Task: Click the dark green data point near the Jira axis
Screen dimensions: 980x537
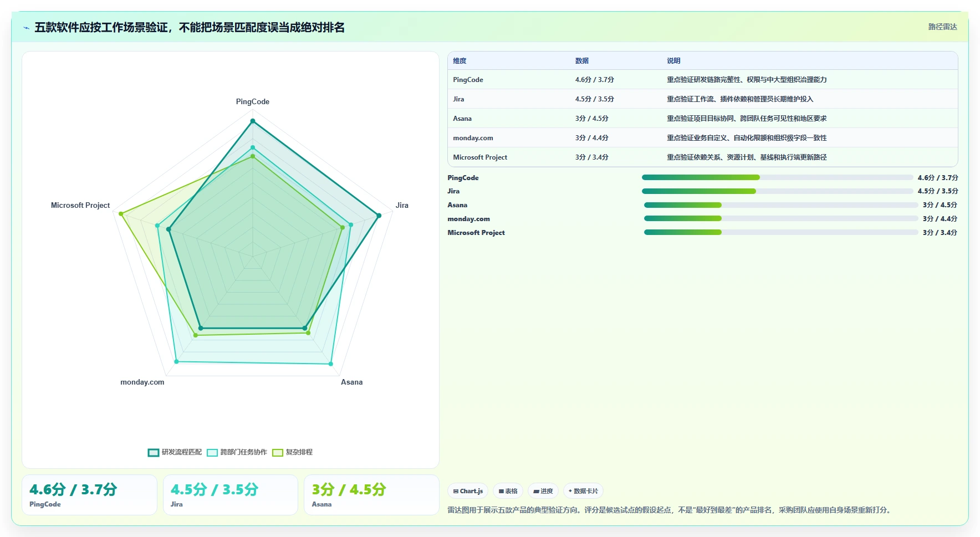Action: [x=379, y=216]
